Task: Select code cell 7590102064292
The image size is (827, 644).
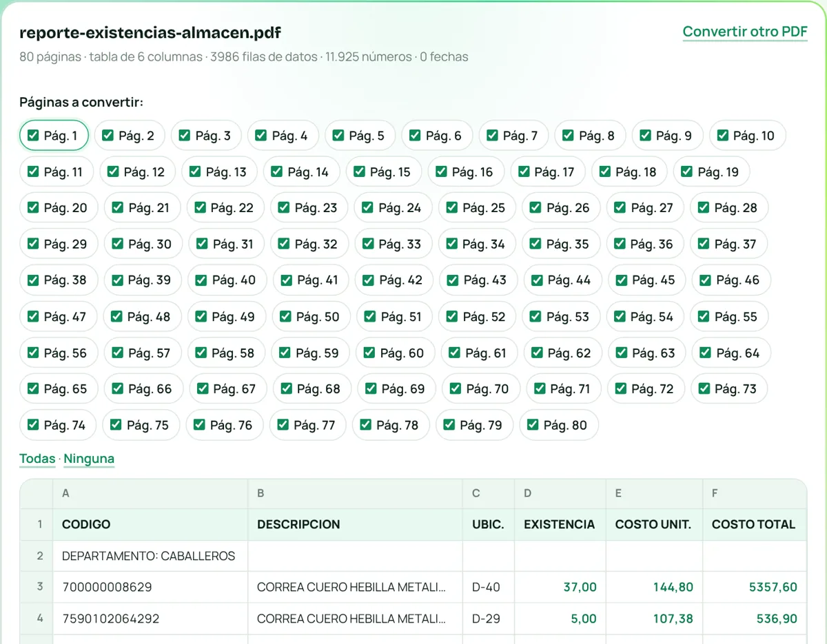Action: click(x=150, y=619)
